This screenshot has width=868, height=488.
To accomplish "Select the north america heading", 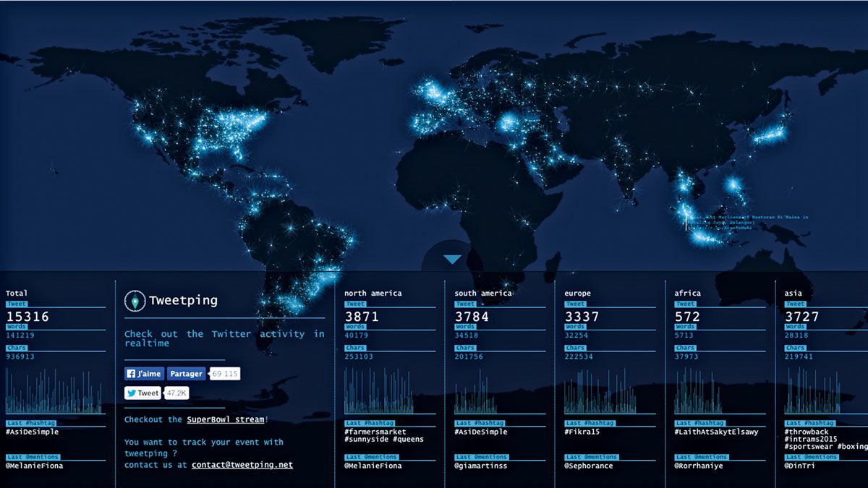I will point(373,294).
